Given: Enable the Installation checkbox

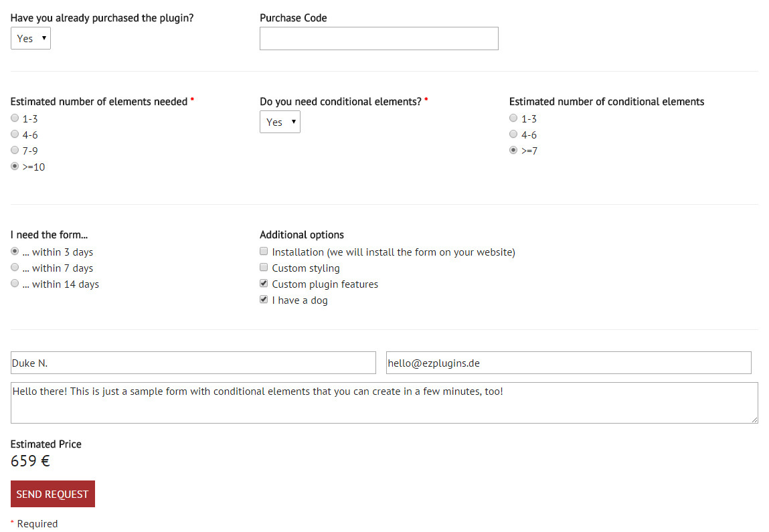Looking at the screenshot, I should pos(264,252).
